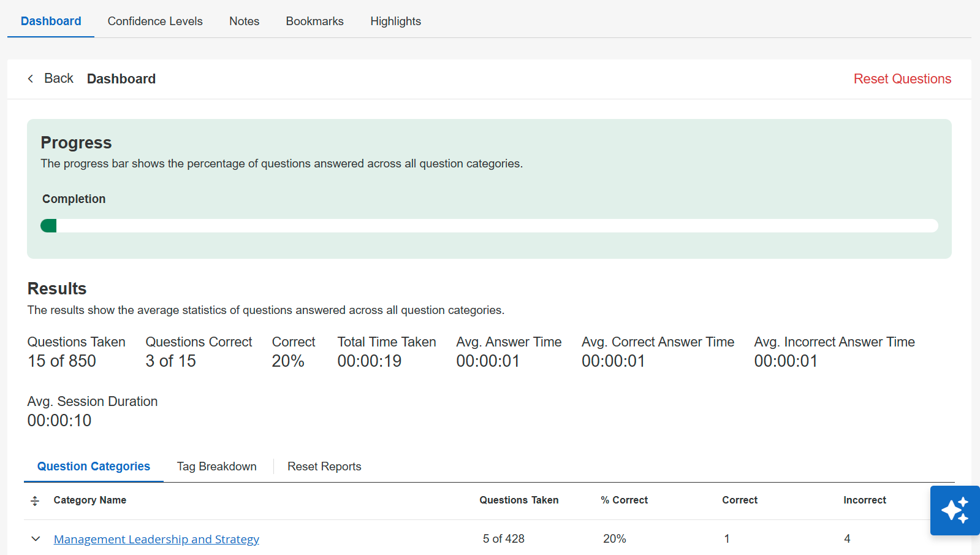Open the AI sparkle assistant button
Screen dimensions: 980x555
[954, 510]
